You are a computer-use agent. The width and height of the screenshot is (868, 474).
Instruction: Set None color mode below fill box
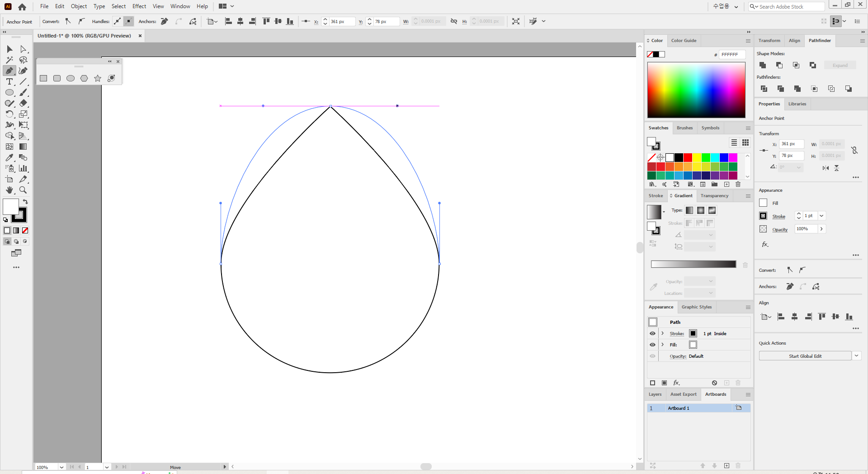[25, 231]
